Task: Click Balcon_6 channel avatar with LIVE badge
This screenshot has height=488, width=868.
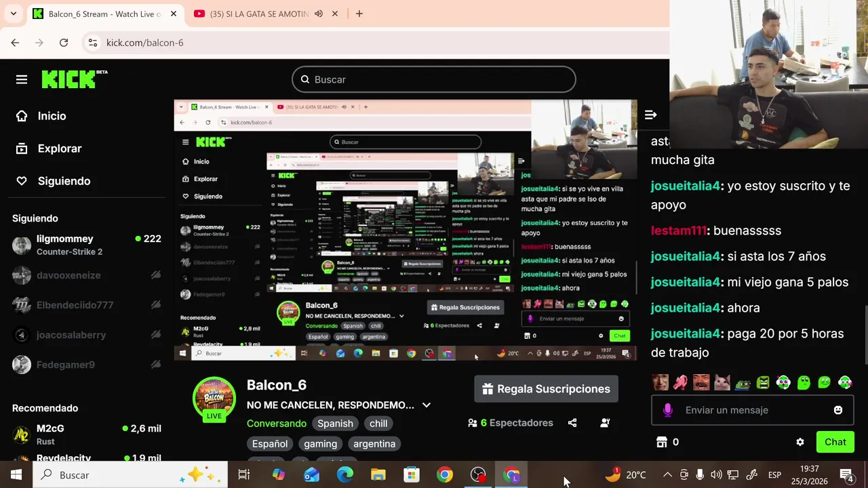Action: [214, 400]
